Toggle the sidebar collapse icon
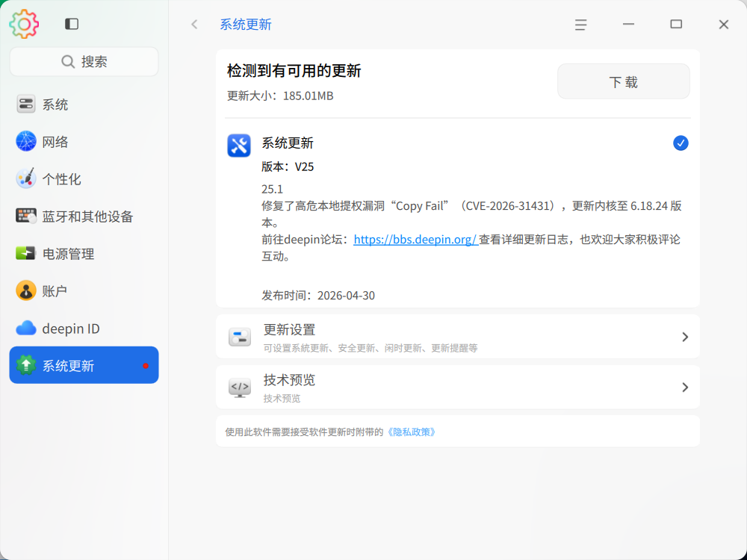The height and width of the screenshot is (560, 747). pyautogui.click(x=72, y=24)
